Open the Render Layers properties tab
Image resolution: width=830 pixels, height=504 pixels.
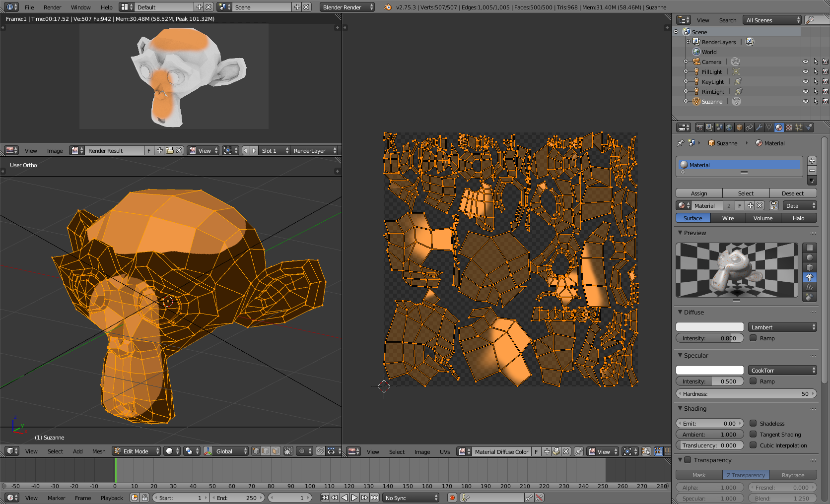click(x=709, y=127)
